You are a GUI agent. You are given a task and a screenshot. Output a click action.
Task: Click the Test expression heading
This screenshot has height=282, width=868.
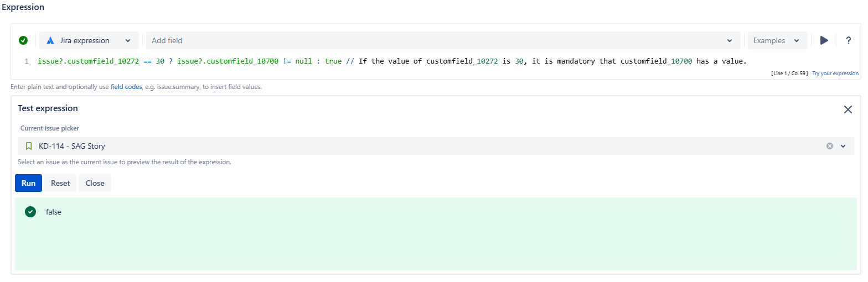coord(48,108)
